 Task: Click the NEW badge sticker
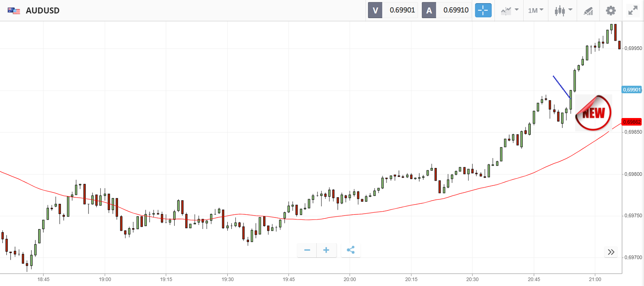pos(593,113)
